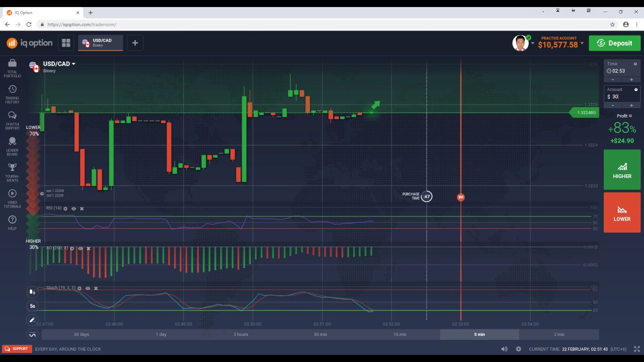Remove the RSI (14) indicator

[82, 209]
